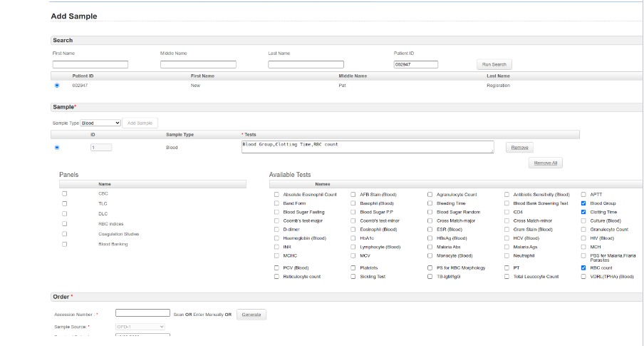Check the ESR (Blood) checkbox
The height and width of the screenshot is (346, 644).
(x=430, y=230)
